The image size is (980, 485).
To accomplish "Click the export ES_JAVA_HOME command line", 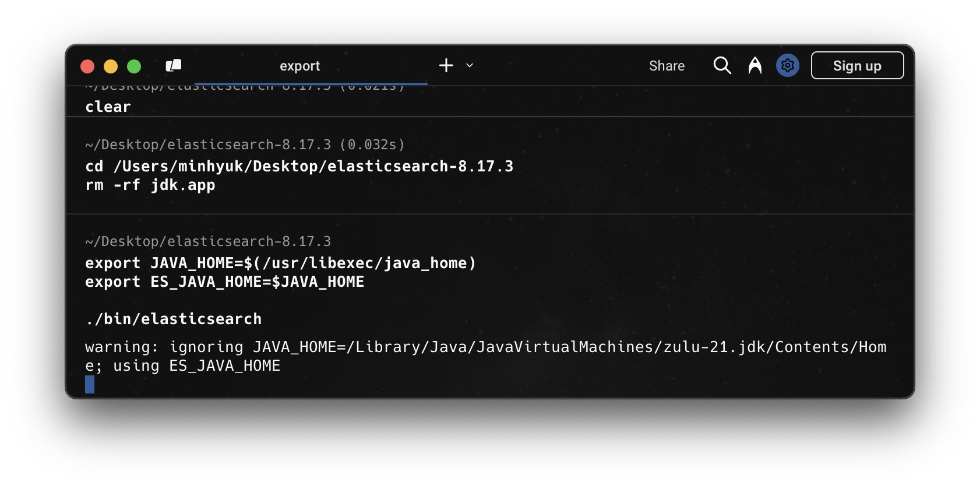I will (x=224, y=282).
